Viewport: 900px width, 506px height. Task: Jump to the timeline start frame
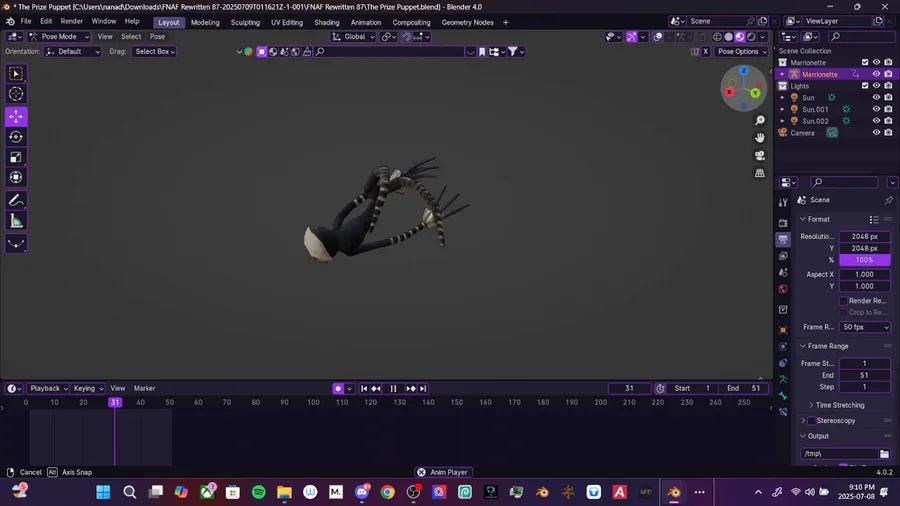[x=364, y=388]
